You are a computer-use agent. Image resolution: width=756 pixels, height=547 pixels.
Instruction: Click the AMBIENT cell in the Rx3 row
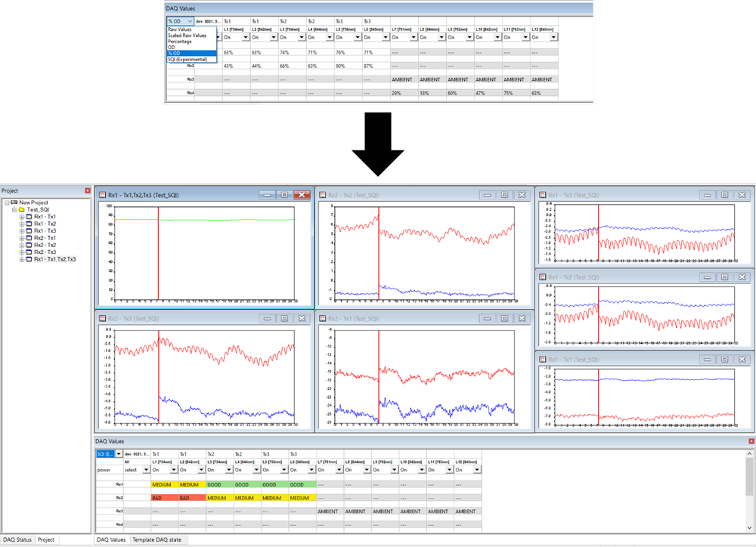[x=327, y=511]
